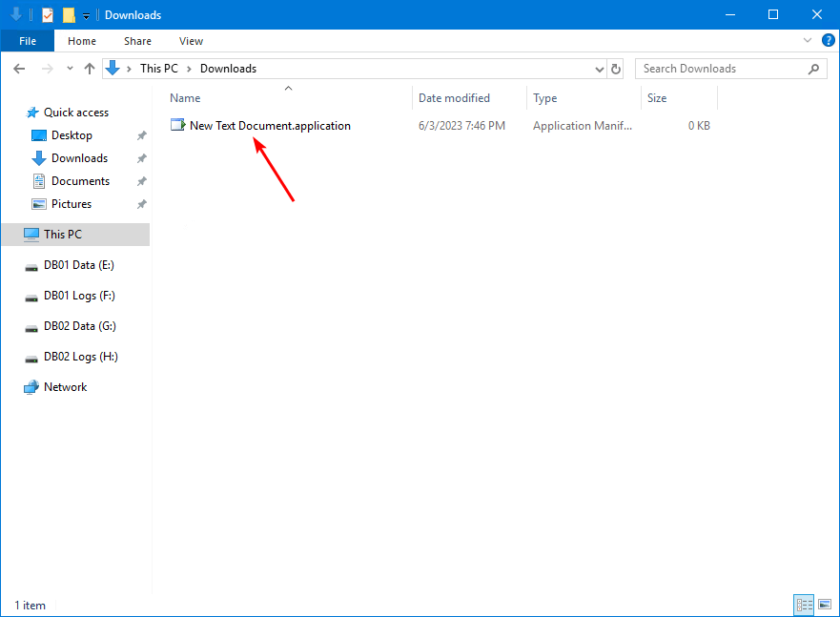Screen dimensions: 840x617
Task: Expand the chevron before This PC breadcrumb
Action: (x=129, y=69)
